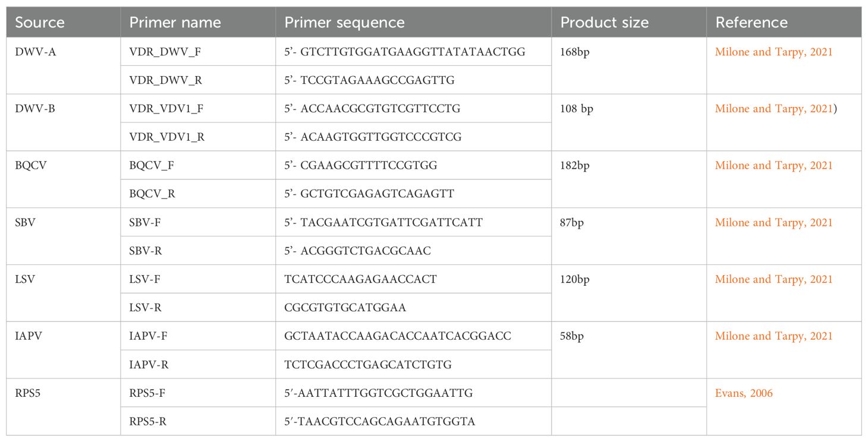
Task: Open the Evans, 2006 reference link
Action: click(744, 393)
